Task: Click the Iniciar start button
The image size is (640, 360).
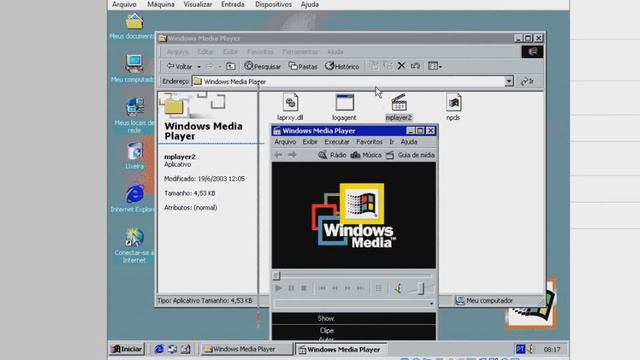Action: pos(127,349)
